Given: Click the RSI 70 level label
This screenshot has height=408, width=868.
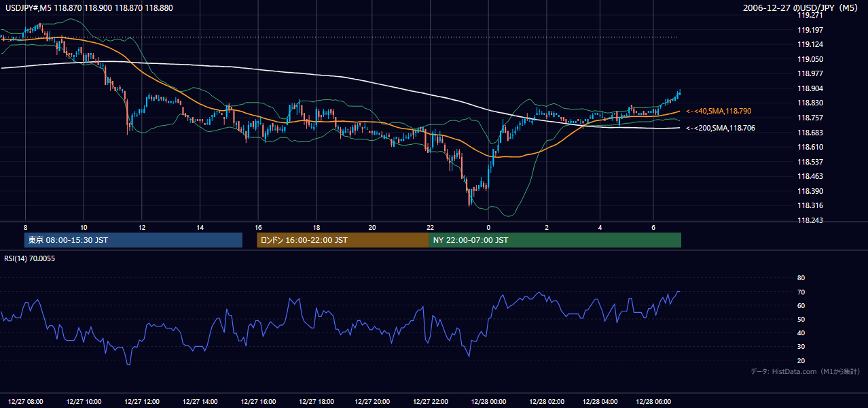Looking at the screenshot, I should (801, 292).
